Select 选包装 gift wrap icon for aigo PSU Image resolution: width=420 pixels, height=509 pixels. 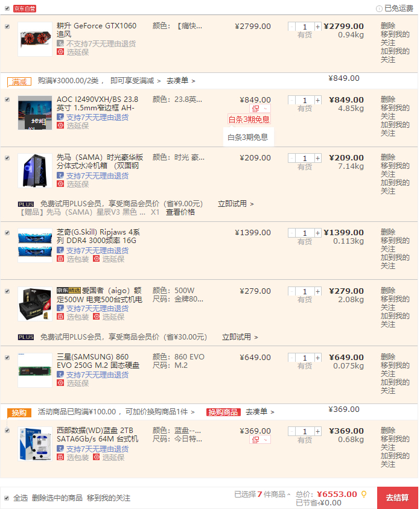[x=60, y=317]
